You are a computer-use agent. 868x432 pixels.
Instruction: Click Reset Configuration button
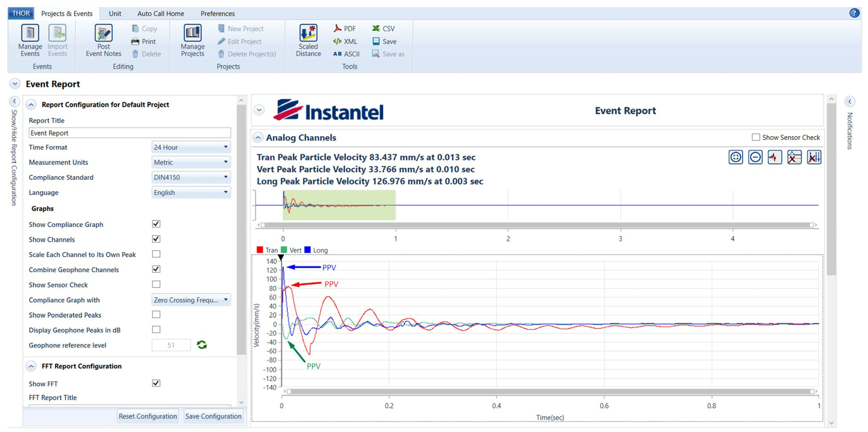pyautogui.click(x=147, y=416)
